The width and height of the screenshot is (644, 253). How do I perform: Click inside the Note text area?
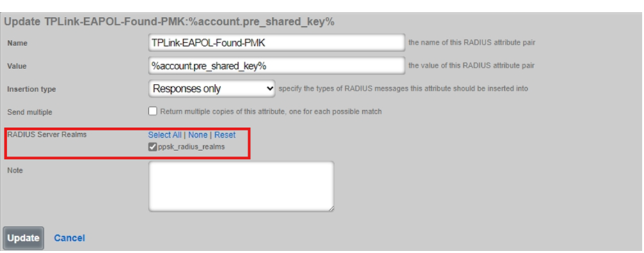click(241, 186)
